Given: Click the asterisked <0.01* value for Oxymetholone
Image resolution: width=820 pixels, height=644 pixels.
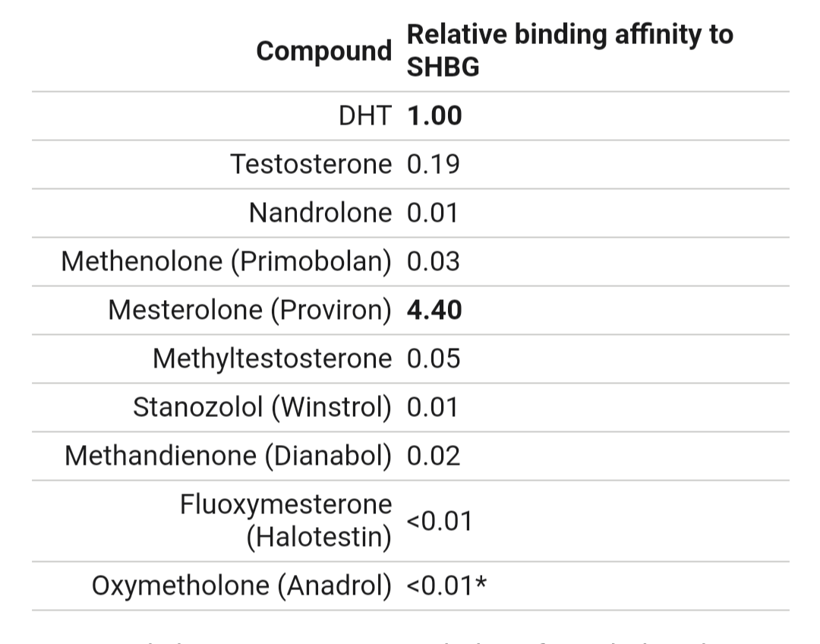Looking at the screenshot, I should click(x=446, y=586).
